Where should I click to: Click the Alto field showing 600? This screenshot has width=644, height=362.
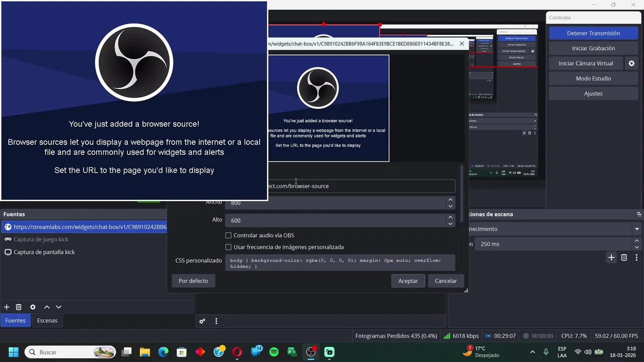point(335,220)
